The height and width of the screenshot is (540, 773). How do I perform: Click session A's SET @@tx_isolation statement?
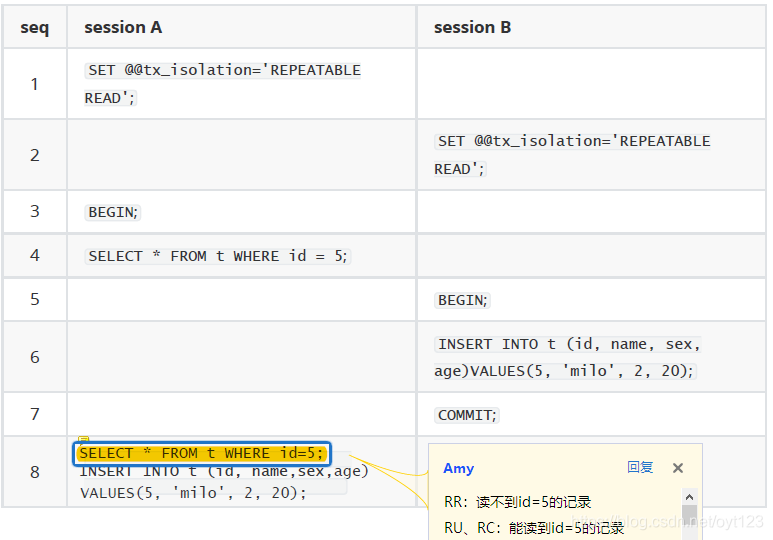[x=223, y=84]
